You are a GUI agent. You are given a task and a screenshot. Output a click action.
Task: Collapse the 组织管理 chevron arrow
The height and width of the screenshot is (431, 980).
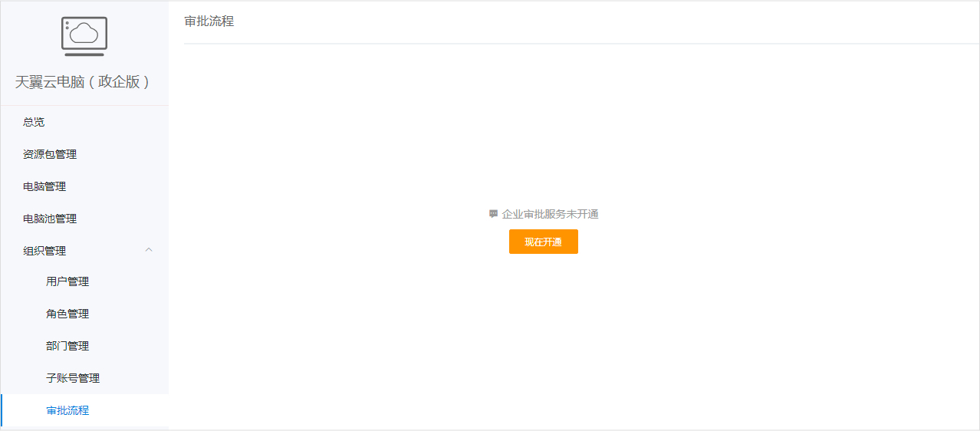149,250
